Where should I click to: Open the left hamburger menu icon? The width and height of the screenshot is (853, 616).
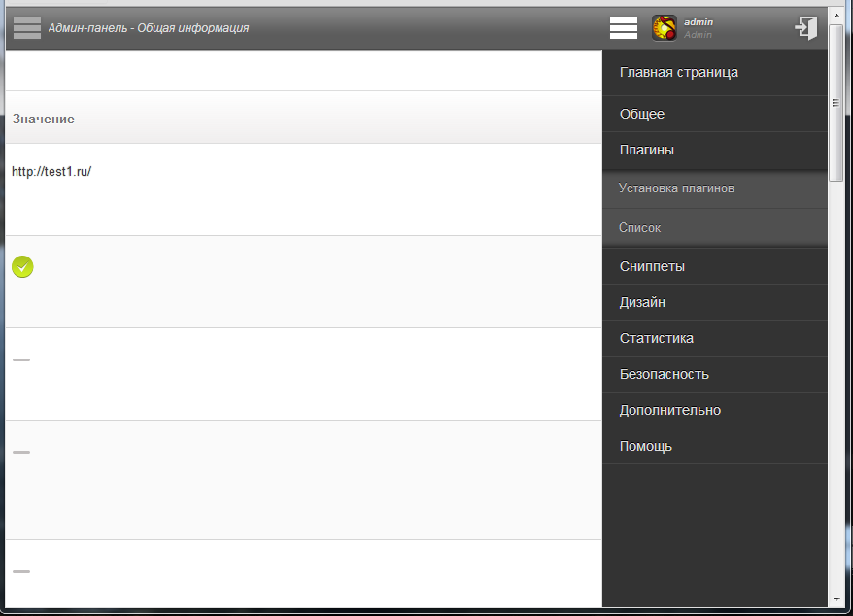[x=27, y=28]
